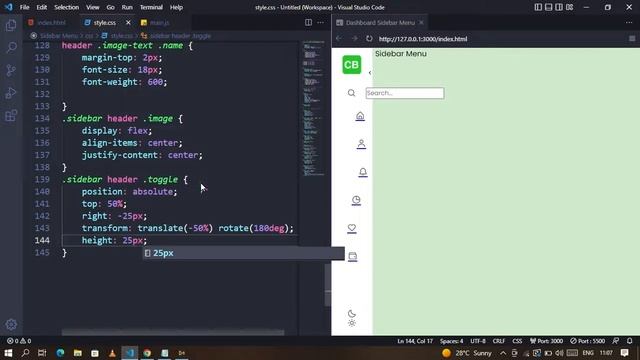Open editor more actions ellipsis menu
Image resolution: width=640 pixels, height=360 pixels.
pos(321,22)
